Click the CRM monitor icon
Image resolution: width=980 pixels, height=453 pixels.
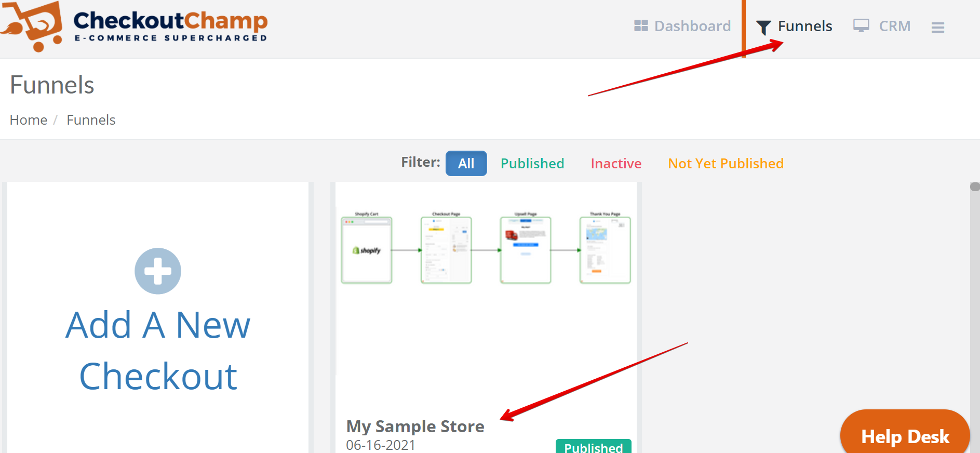coord(861,25)
